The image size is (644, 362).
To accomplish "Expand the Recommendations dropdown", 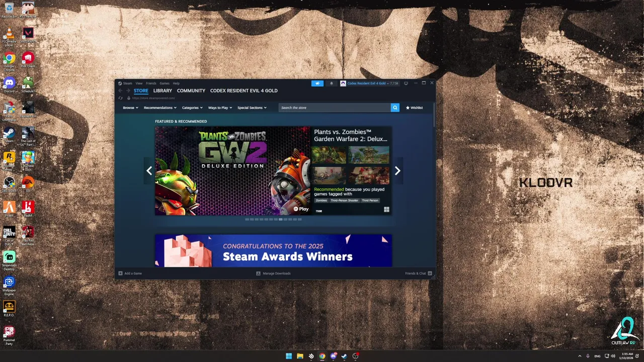I will [x=160, y=108].
